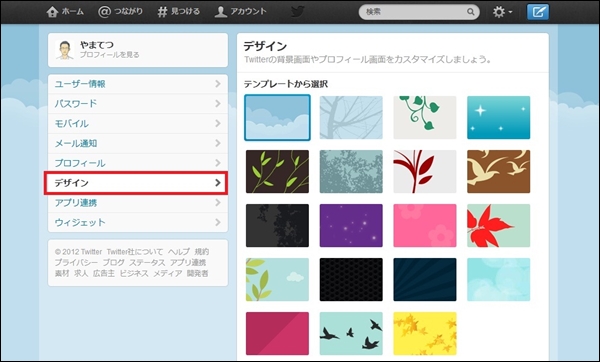
Task: Click the chevron on プロフィール row
Action: 218,163
